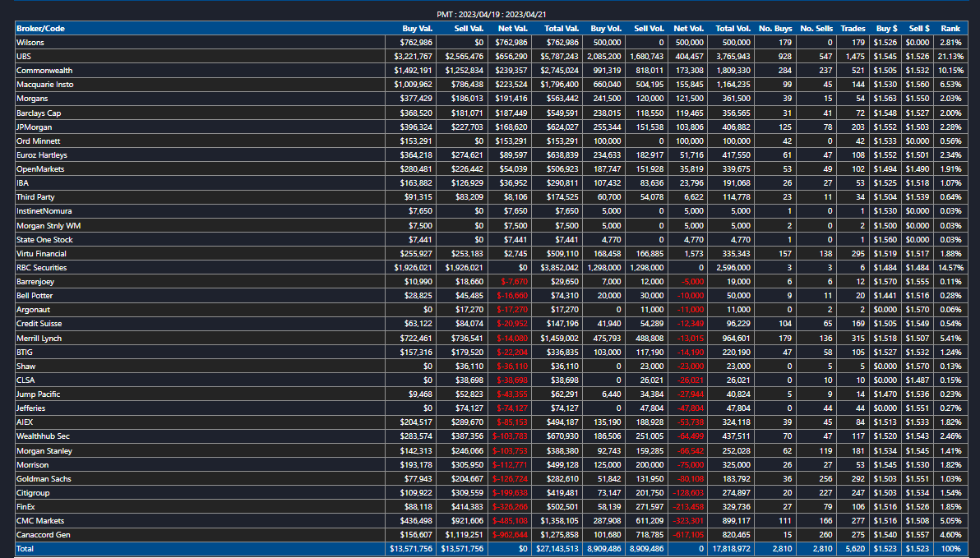This screenshot has width=980, height=558.
Task: Click the Third Party broker name
Action: pyautogui.click(x=35, y=197)
